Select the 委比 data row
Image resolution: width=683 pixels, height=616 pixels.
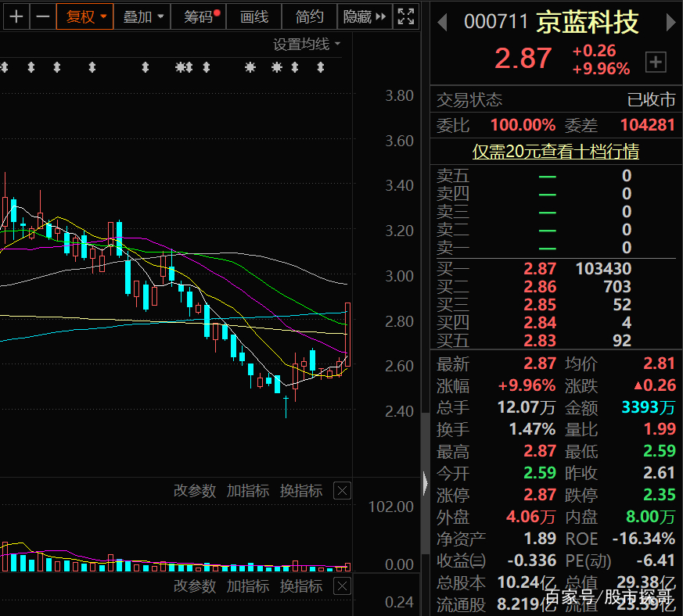pyautogui.click(x=556, y=124)
